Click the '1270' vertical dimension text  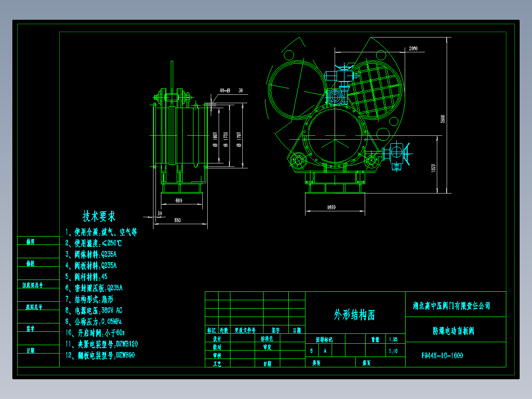433,168
